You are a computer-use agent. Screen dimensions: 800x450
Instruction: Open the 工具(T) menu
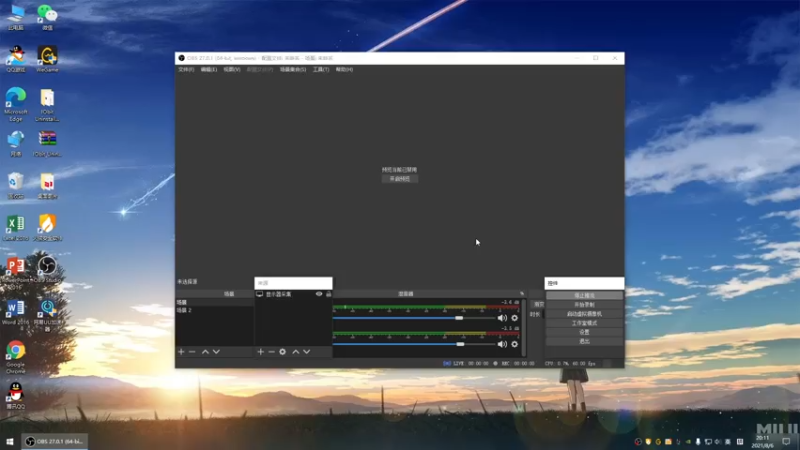point(321,69)
